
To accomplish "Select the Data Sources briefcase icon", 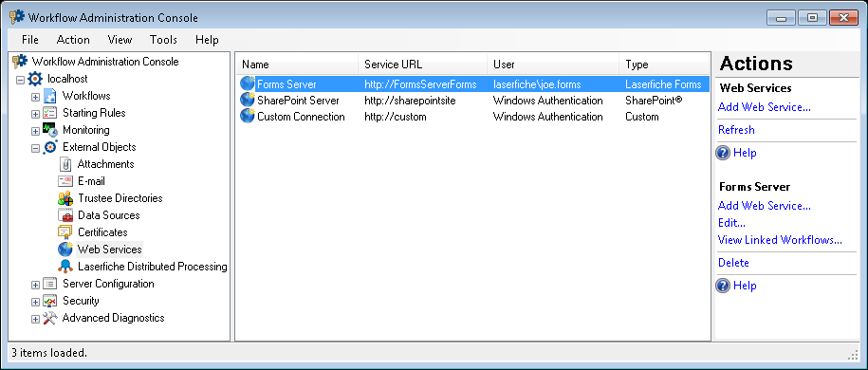I will click(65, 215).
